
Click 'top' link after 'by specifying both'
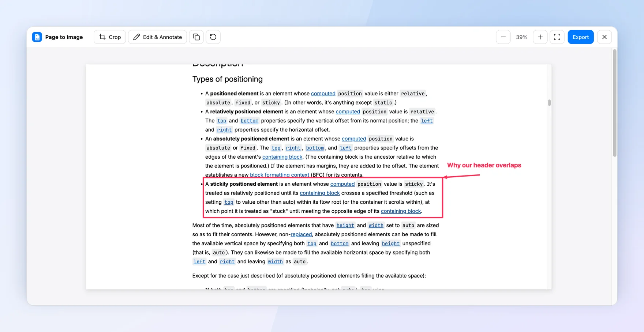312,244
